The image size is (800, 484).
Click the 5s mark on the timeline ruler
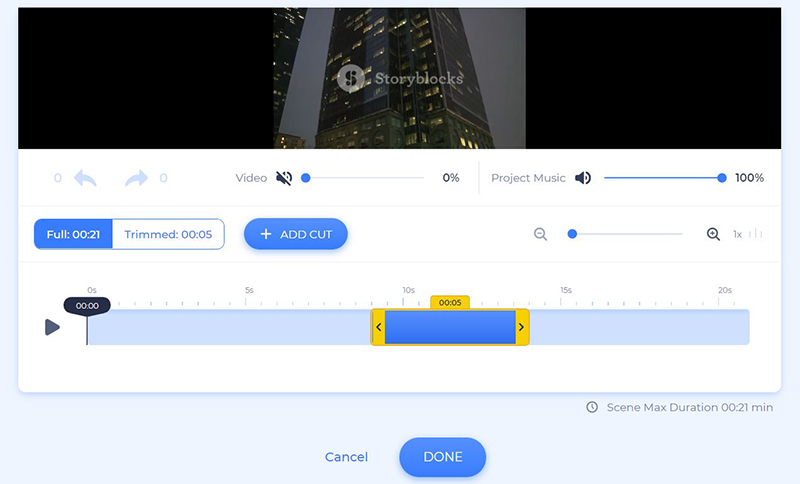tap(249, 290)
